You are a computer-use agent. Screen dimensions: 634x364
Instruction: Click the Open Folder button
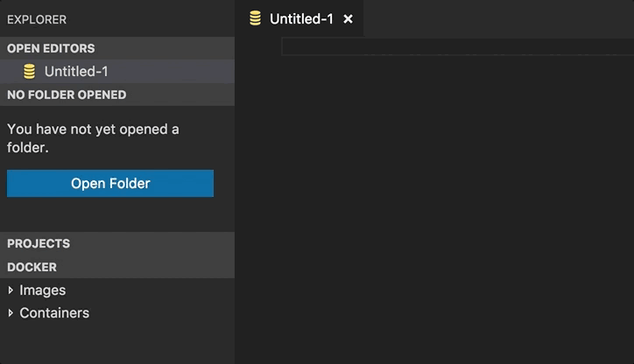tap(110, 184)
